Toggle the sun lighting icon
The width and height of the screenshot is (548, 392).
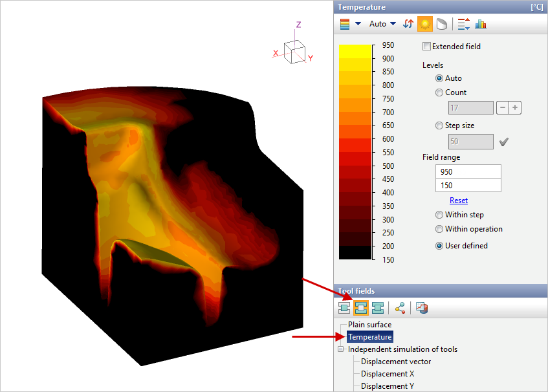[425, 24]
